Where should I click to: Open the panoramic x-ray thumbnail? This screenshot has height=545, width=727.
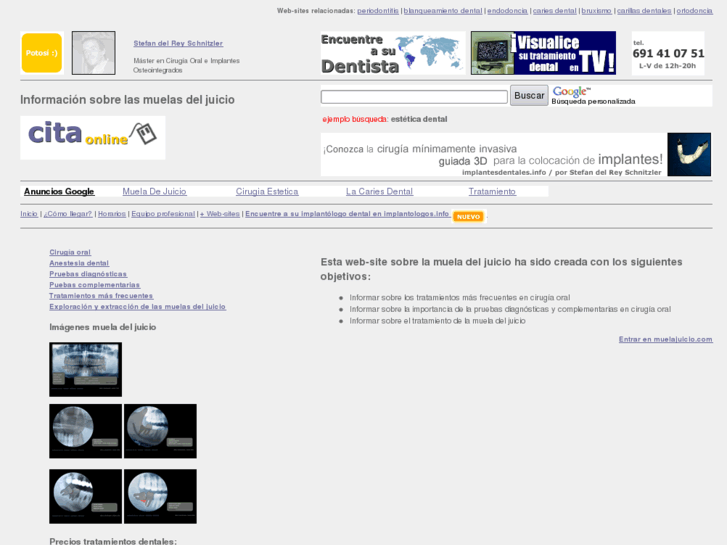(86, 370)
